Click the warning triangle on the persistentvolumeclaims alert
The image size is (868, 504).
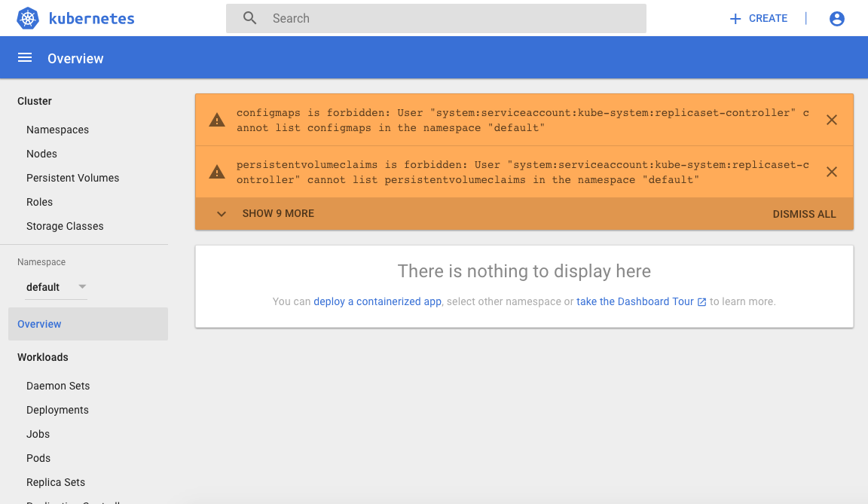pyautogui.click(x=217, y=171)
